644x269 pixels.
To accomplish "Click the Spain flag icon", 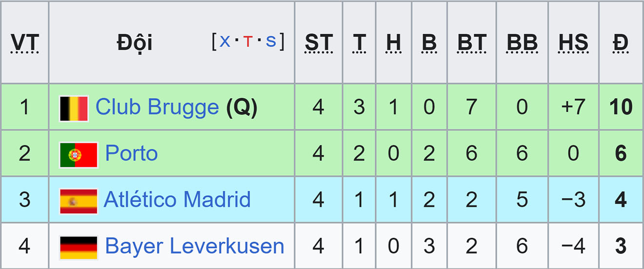I will (x=79, y=201).
